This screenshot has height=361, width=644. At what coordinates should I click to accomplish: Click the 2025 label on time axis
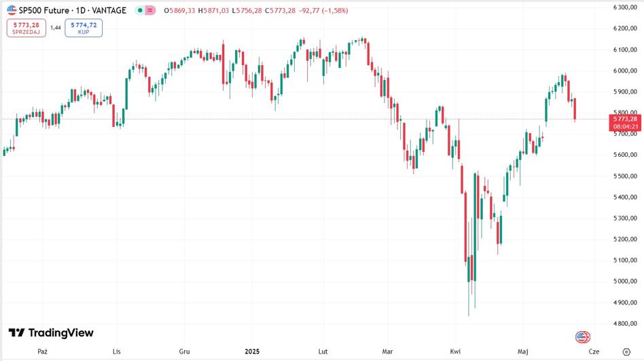point(251,351)
